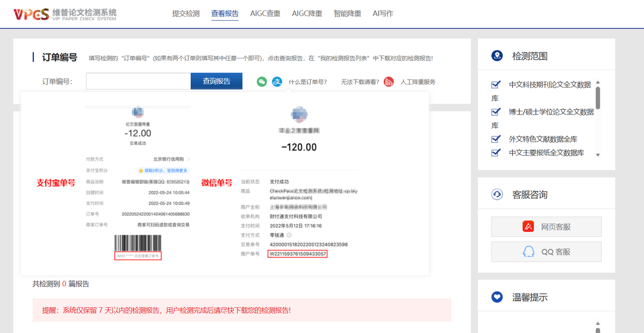Click the 无法下载请看? link
The width and height of the screenshot is (644, 333).
tap(360, 81)
